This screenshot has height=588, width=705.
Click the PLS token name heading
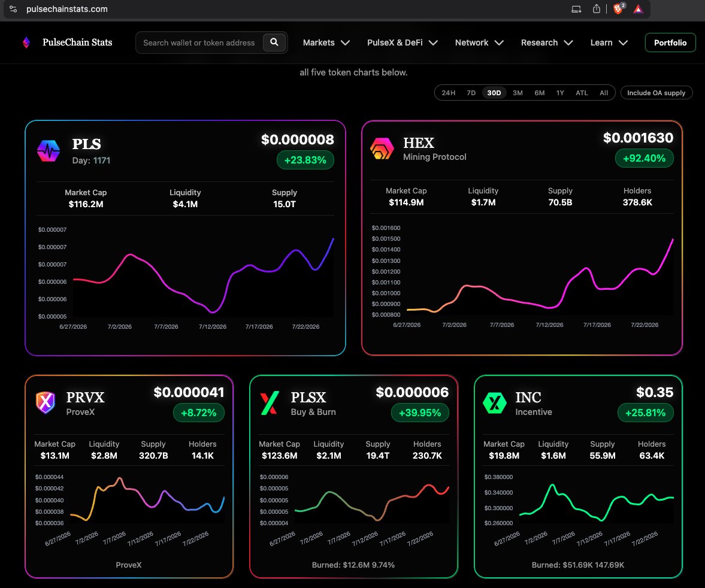(x=87, y=144)
